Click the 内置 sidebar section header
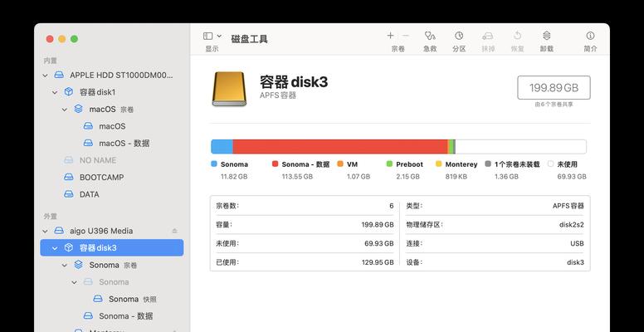The image size is (644, 332). click(50, 61)
